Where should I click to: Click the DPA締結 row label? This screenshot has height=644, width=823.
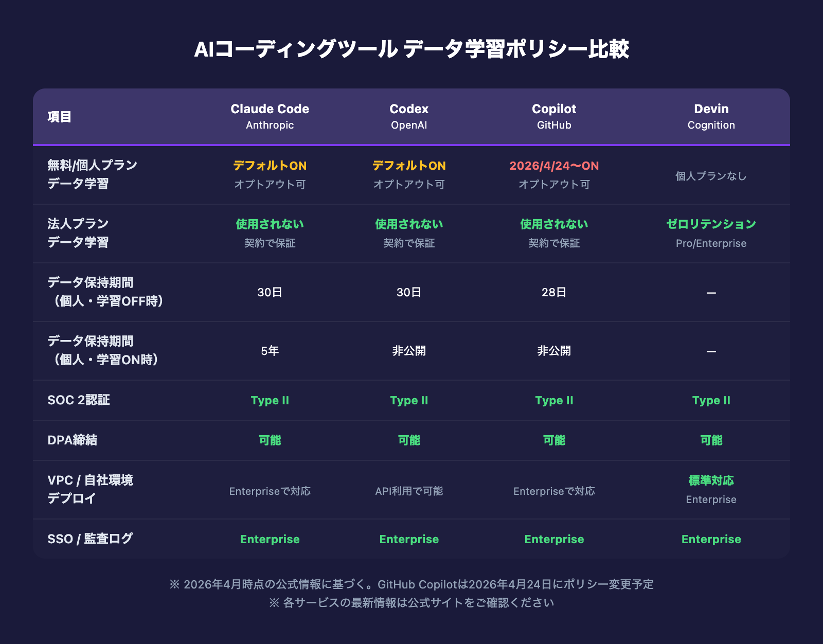point(72,440)
